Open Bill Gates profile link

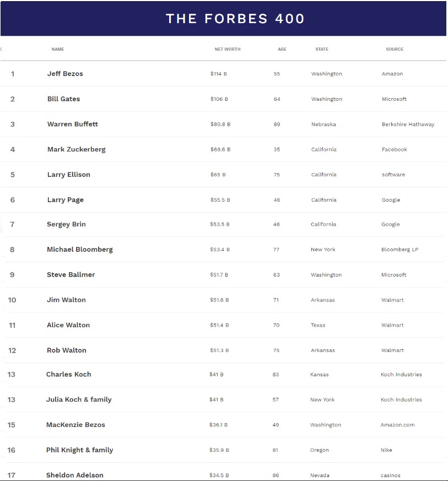(x=63, y=99)
